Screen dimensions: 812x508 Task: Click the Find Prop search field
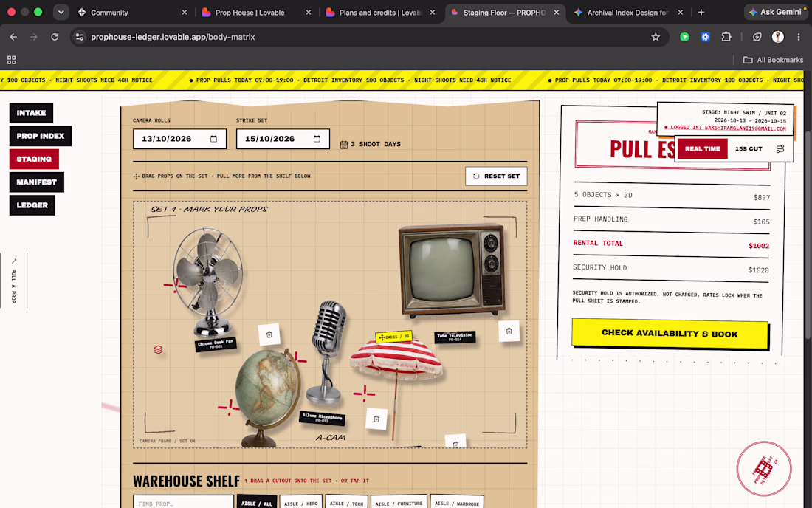click(x=183, y=503)
